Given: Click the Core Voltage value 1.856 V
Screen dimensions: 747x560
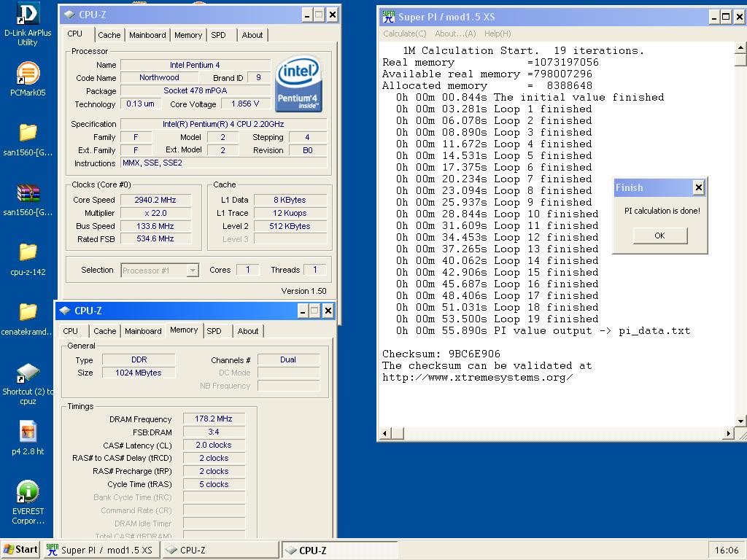Looking at the screenshot, I should pos(245,104).
